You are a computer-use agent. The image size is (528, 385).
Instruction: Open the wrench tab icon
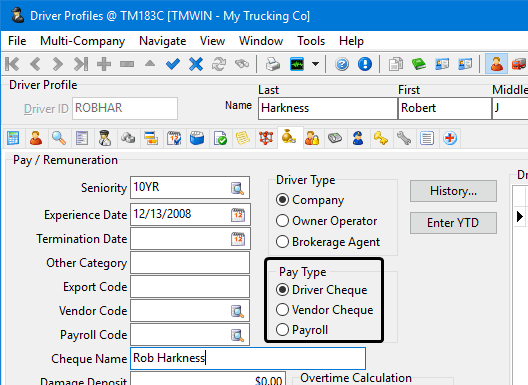[x=404, y=138]
